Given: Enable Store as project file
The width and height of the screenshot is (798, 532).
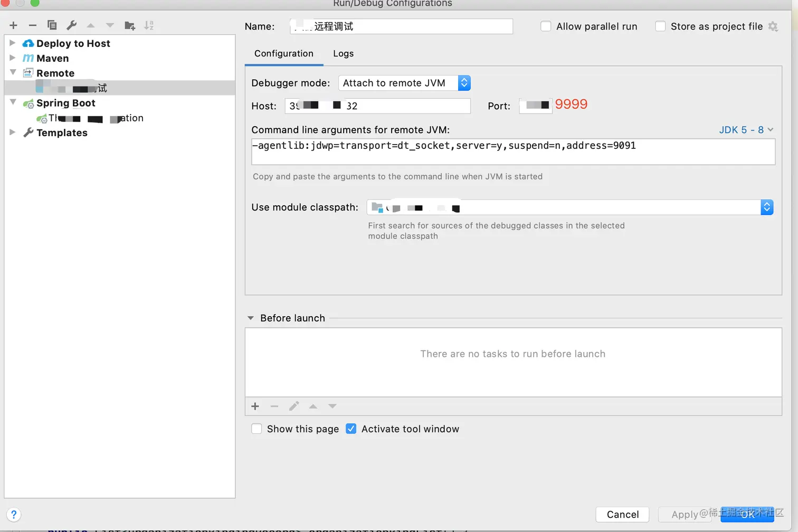Looking at the screenshot, I should 660,26.
